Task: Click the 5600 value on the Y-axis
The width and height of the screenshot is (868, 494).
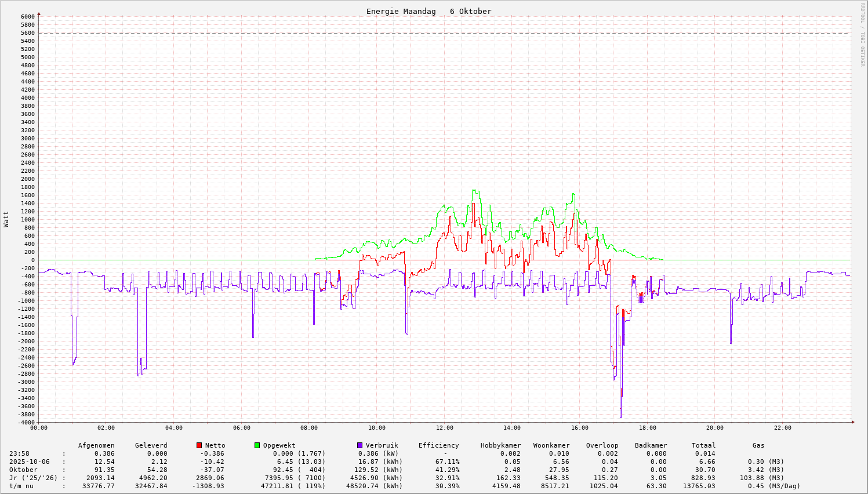Action: pos(27,33)
